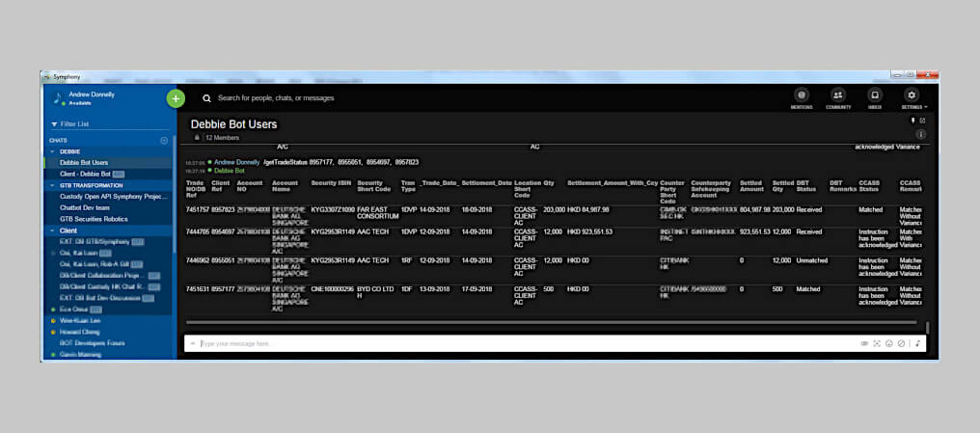Click Andrew Donnelly profile avatar
The image size is (980, 433).
[58, 98]
